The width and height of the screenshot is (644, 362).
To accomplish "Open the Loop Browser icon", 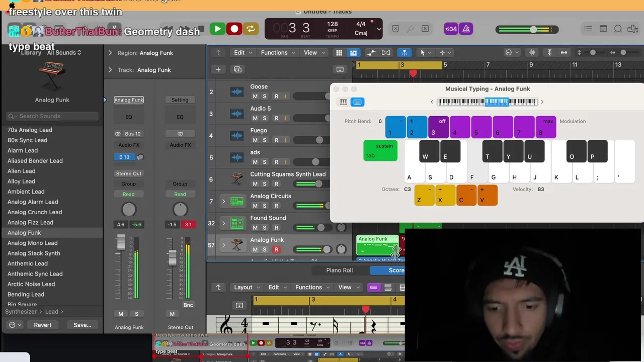I will (x=618, y=29).
